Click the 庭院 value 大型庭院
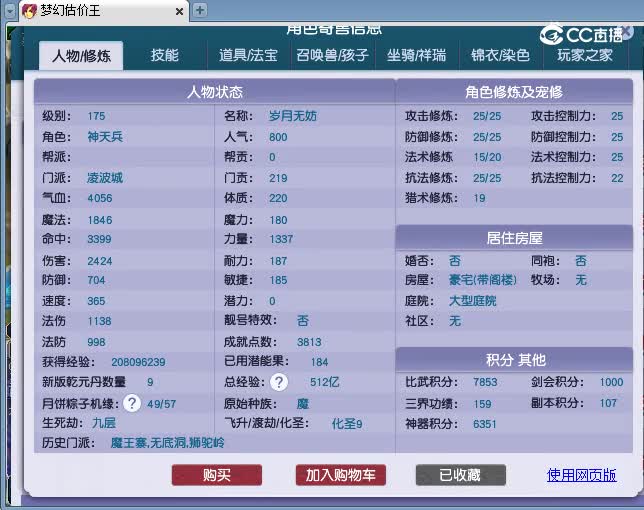The width and height of the screenshot is (644, 510). [x=473, y=301]
